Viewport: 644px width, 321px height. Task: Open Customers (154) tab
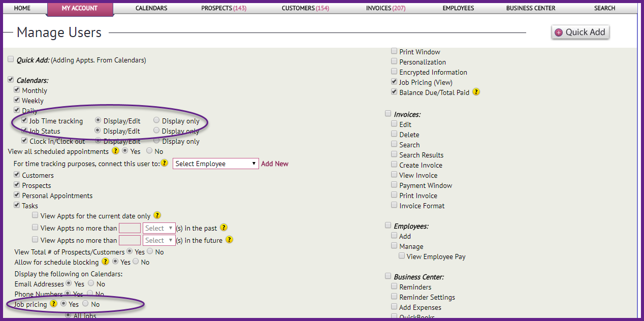click(x=305, y=8)
